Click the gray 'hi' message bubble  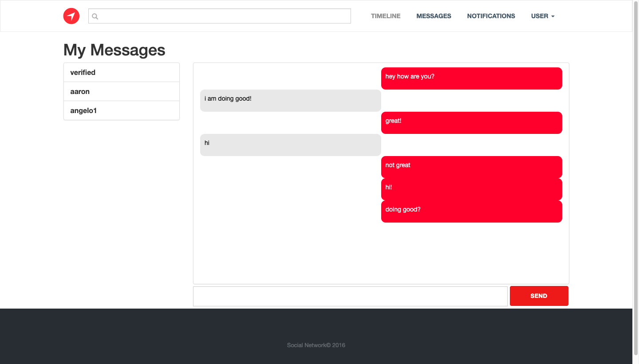coord(291,145)
